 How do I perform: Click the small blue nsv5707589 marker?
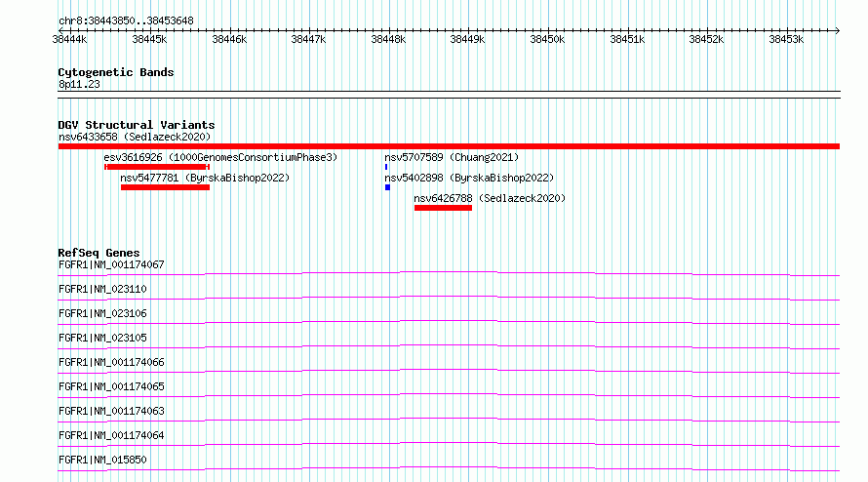[386, 167]
